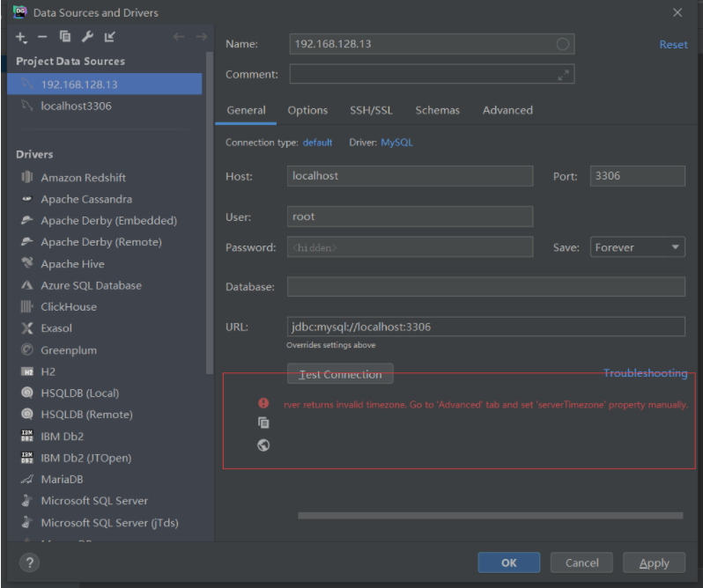Select the Apache Derby (Remote) driver
The image size is (703, 588).
pos(101,242)
